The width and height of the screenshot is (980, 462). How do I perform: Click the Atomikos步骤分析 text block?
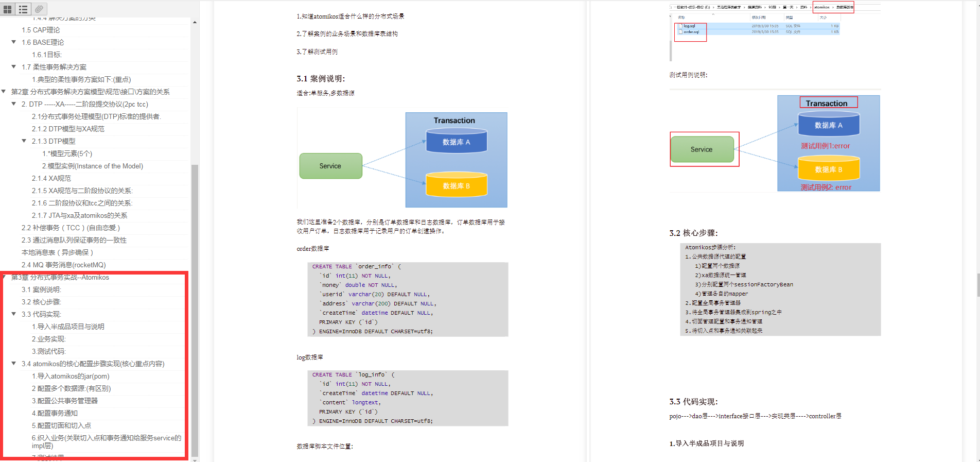pos(780,289)
